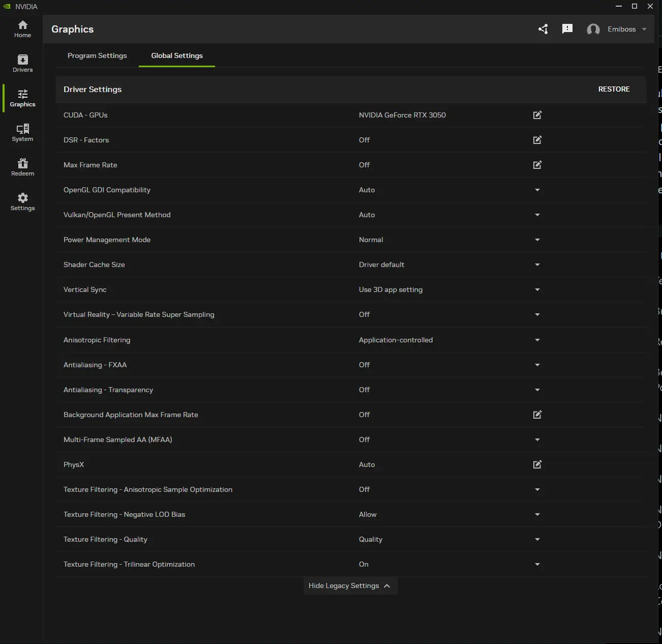Open Shader Cache Size dropdown
Image resolution: width=662 pixels, height=644 pixels.
point(537,265)
